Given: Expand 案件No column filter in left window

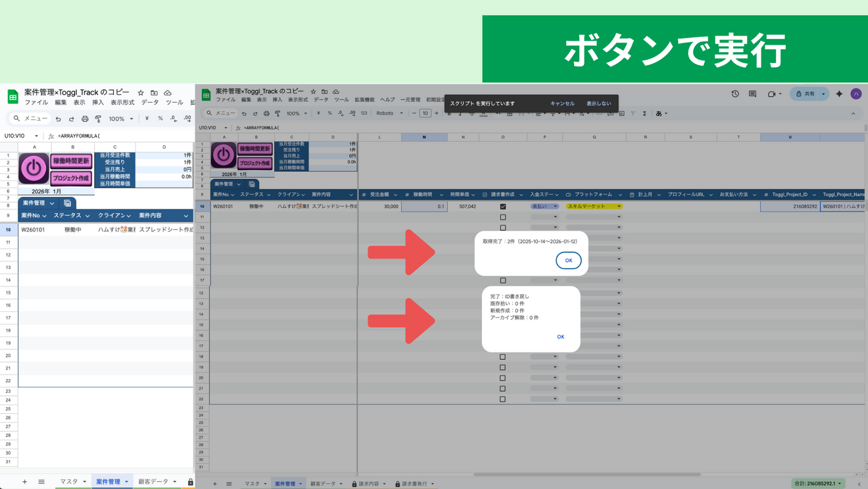Looking at the screenshot, I should point(44,216).
